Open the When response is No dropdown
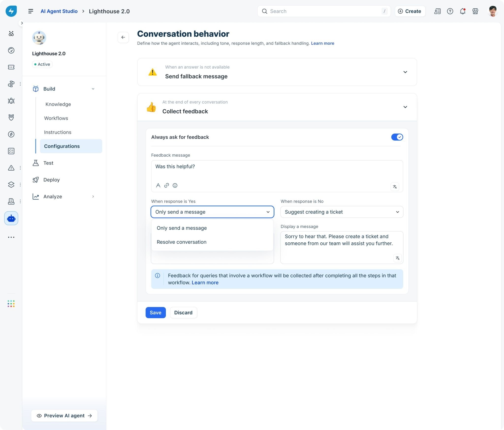 pyautogui.click(x=342, y=212)
